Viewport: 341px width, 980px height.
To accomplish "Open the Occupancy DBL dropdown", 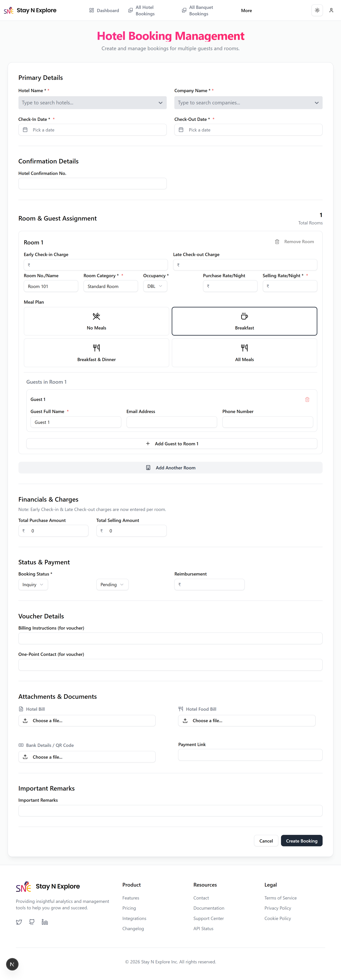I will tap(155, 286).
